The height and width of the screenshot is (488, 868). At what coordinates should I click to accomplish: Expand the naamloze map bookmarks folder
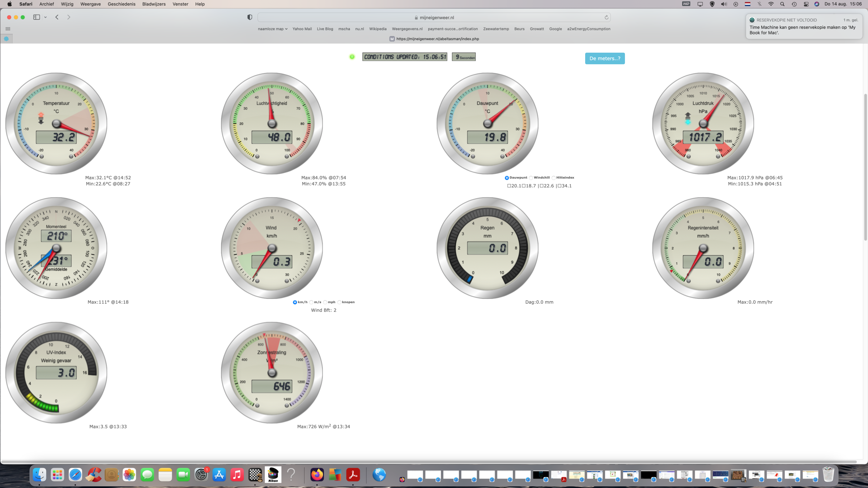coord(272,29)
